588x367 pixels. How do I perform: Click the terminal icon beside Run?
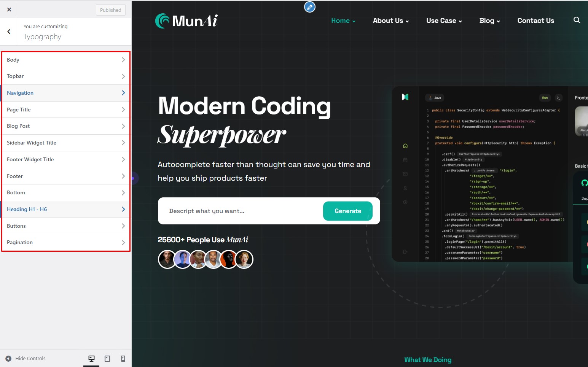558,98
